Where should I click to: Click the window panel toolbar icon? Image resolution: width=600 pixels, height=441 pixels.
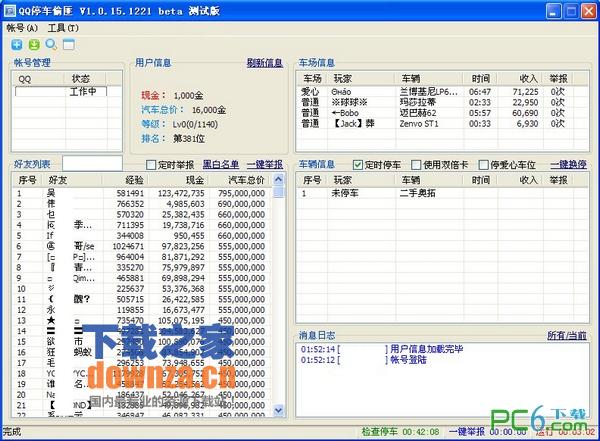pyautogui.click(x=67, y=45)
